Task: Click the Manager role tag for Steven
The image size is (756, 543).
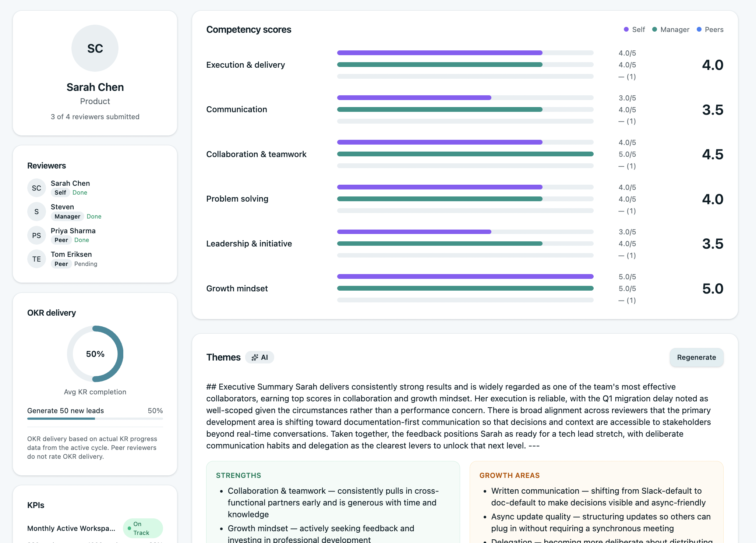Action: 67,216
